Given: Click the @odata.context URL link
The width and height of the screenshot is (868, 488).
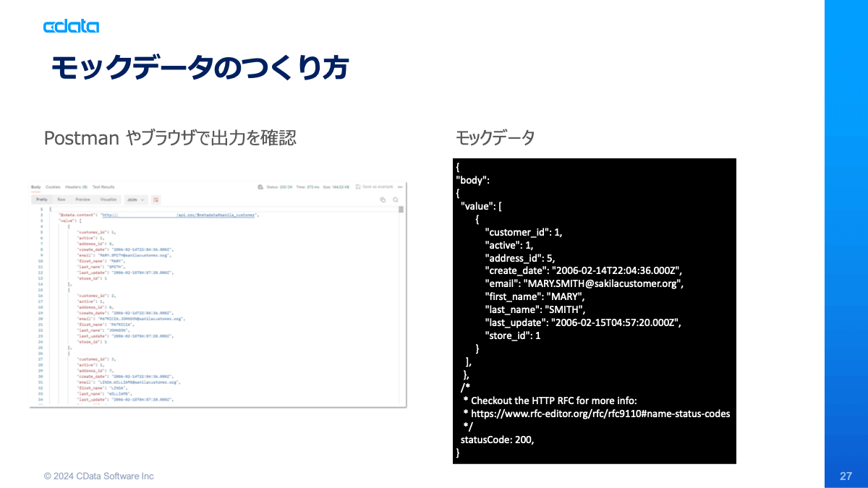Looking at the screenshot, I should 179,215.
